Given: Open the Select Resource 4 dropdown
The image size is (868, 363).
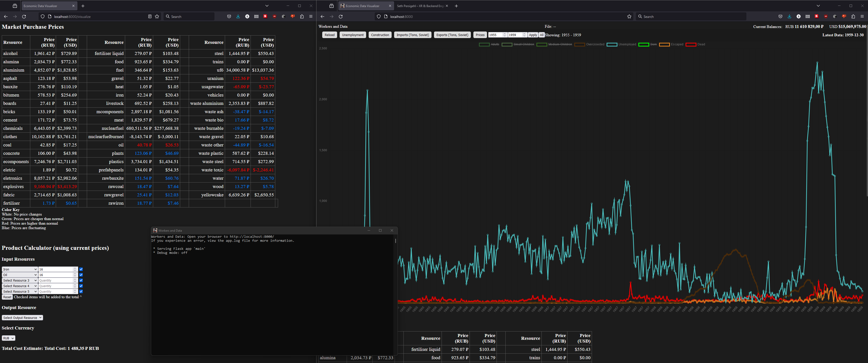Looking at the screenshot, I should (x=19, y=286).
